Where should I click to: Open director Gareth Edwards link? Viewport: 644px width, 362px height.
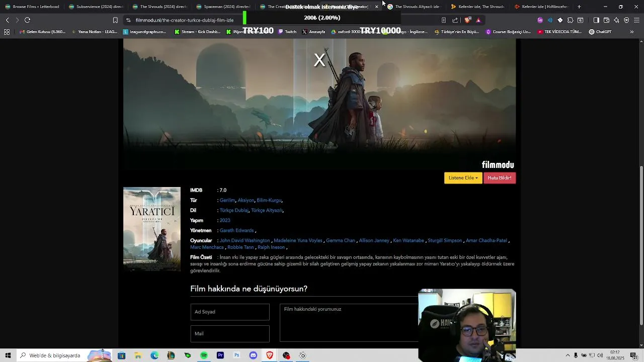(236, 230)
